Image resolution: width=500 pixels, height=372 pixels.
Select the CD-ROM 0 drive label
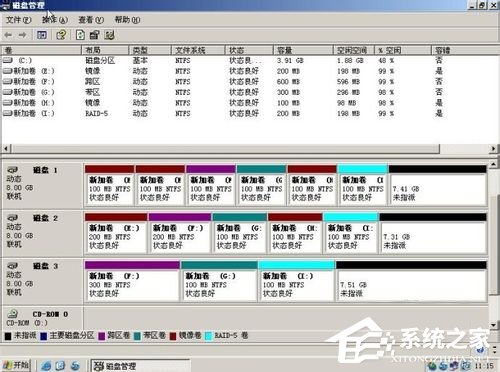pyautogui.click(x=50, y=314)
